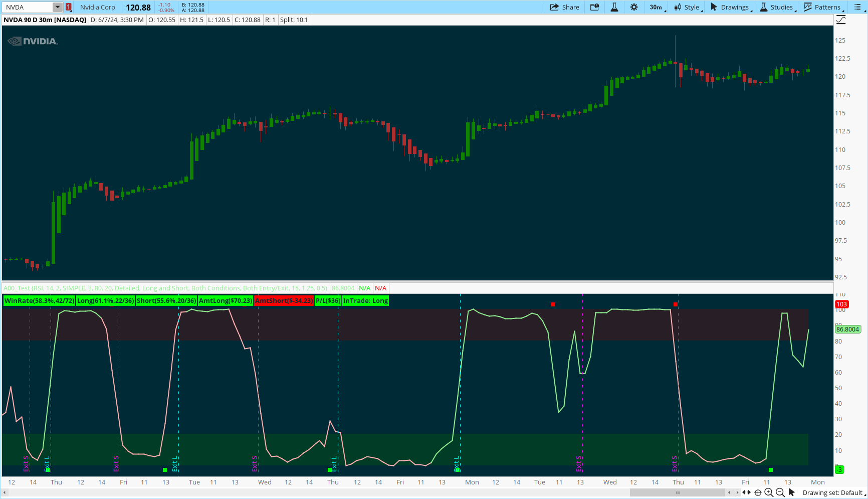
Task: Click the Studies beaker icon
Action: (x=764, y=7)
